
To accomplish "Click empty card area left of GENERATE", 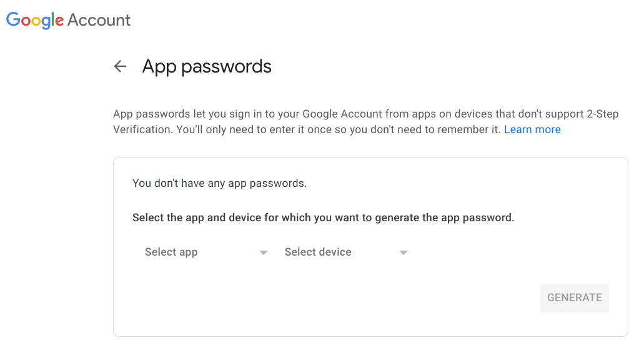I will point(329,298).
